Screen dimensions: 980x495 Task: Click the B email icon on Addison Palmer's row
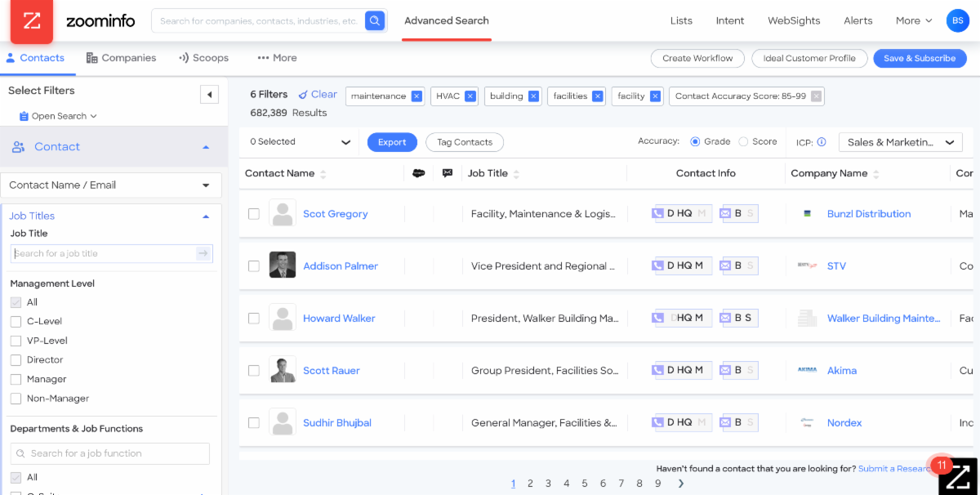[739, 265]
